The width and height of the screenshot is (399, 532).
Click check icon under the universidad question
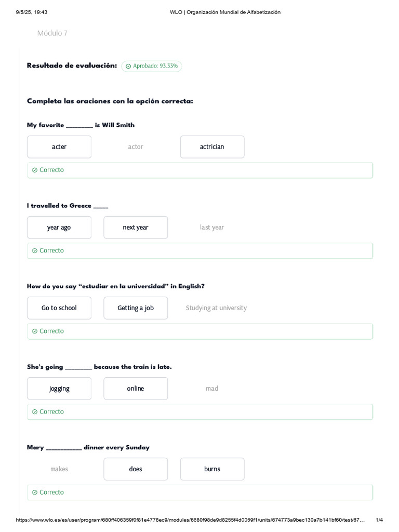click(x=35, y=331)
